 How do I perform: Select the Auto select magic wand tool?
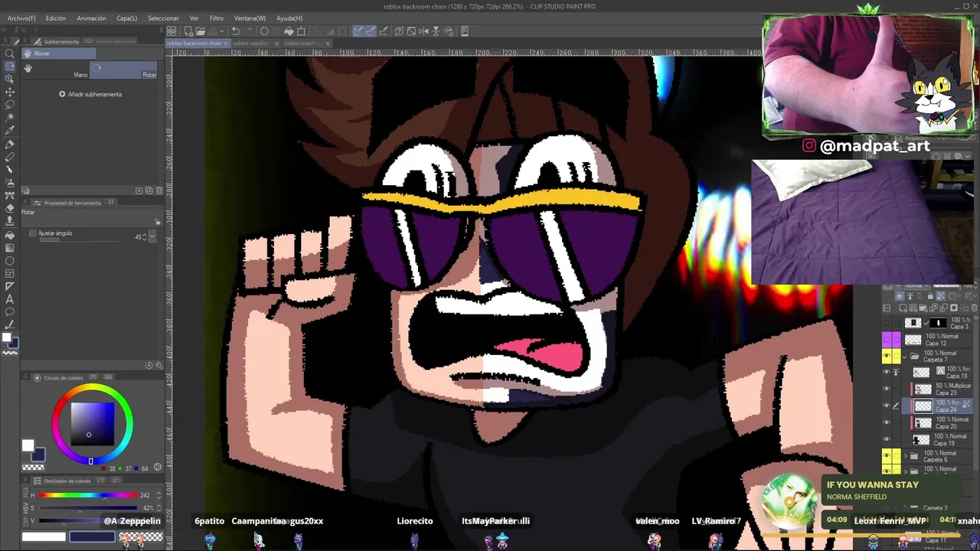coord(10,118)
